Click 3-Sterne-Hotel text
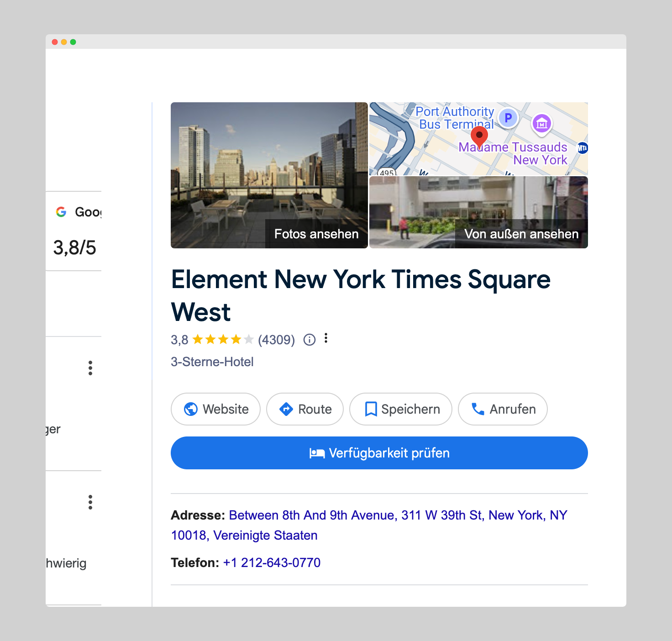The height and width of the screenshot is (641, 672). pos(212,362)
